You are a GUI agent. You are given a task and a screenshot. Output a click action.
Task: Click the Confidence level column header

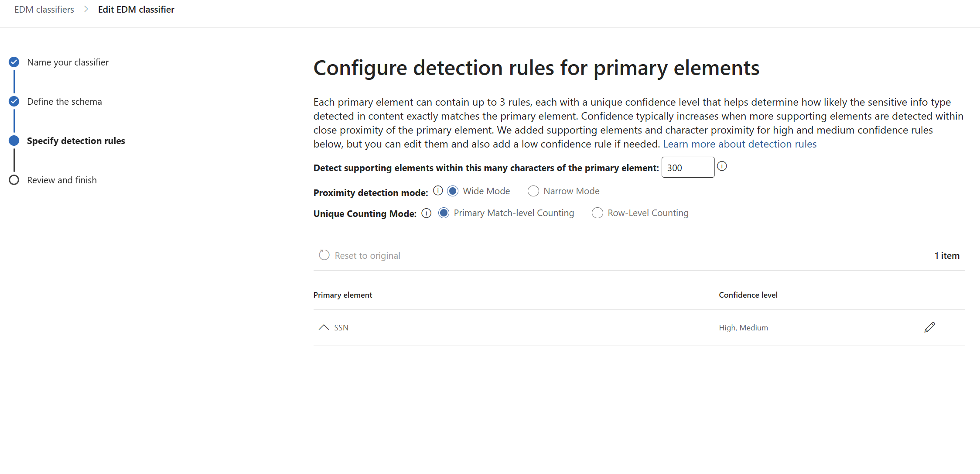(x=748, y=295)
